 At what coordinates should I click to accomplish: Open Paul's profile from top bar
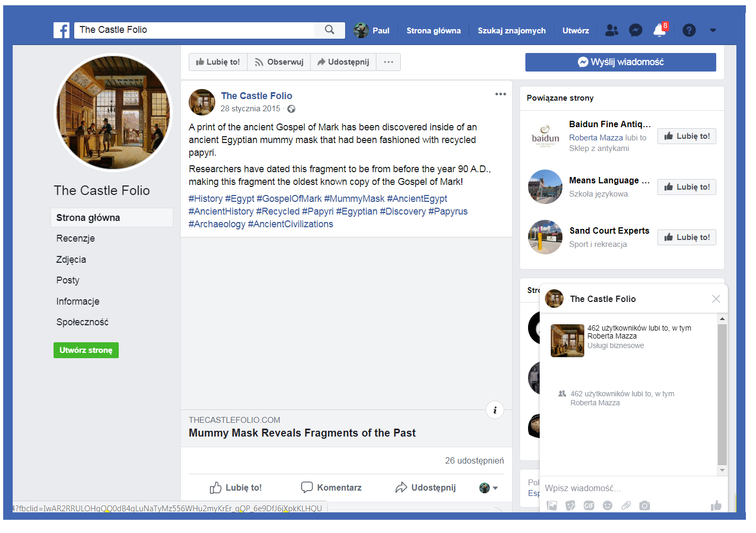tap(372, 30)
